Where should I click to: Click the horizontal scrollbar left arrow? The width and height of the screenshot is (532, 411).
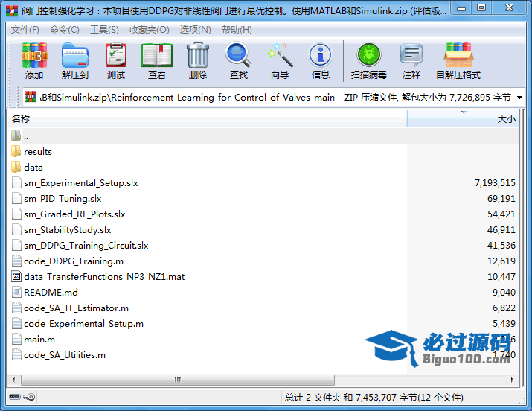13,380
